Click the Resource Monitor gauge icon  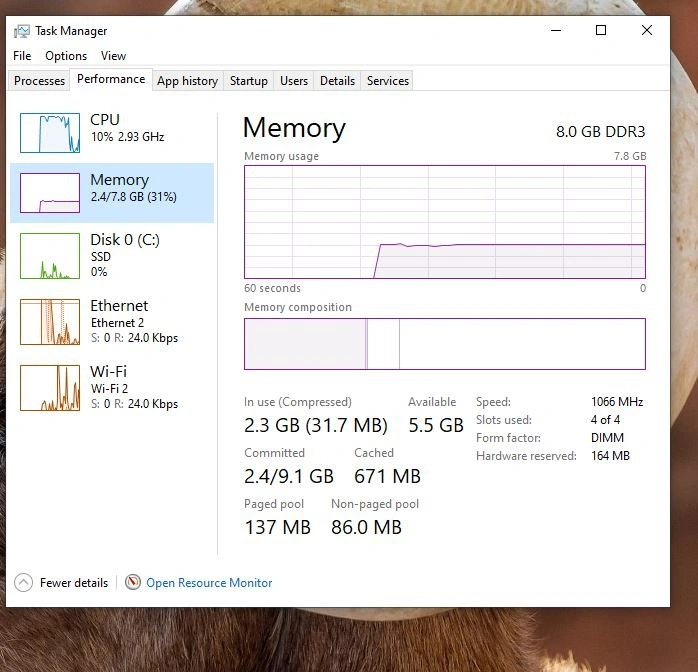[133, 583]
